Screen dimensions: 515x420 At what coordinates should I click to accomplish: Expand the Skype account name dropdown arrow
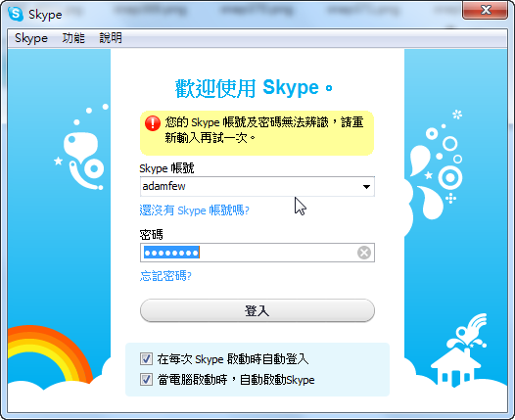pos(366,187)
